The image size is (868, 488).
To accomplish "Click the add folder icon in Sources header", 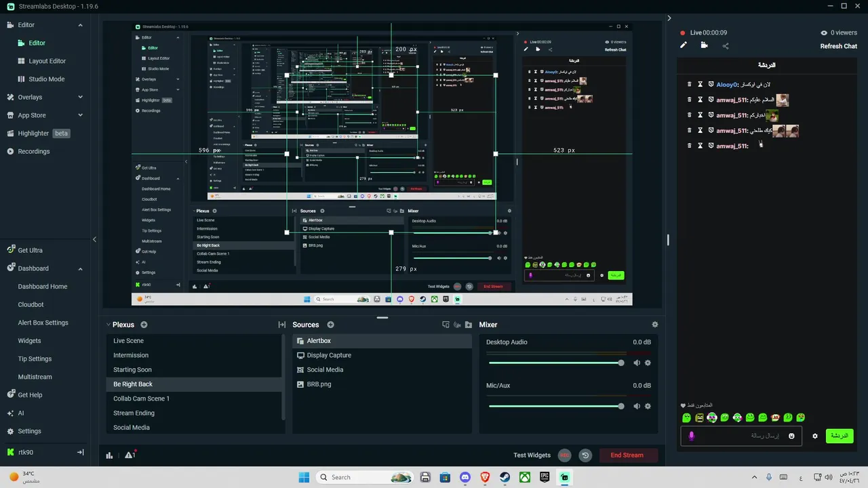I will pyautogui.click(x=469, y=325).
